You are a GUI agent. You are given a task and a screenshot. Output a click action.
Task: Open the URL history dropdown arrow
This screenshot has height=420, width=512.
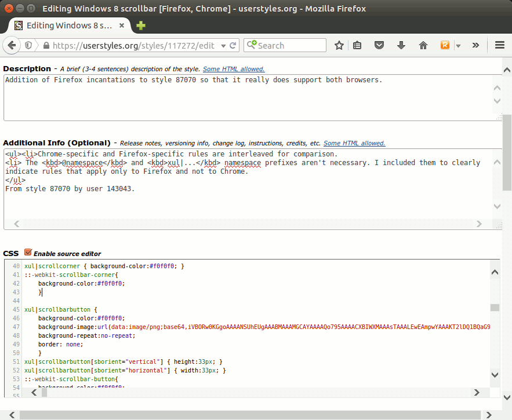(x=223, y=46)
